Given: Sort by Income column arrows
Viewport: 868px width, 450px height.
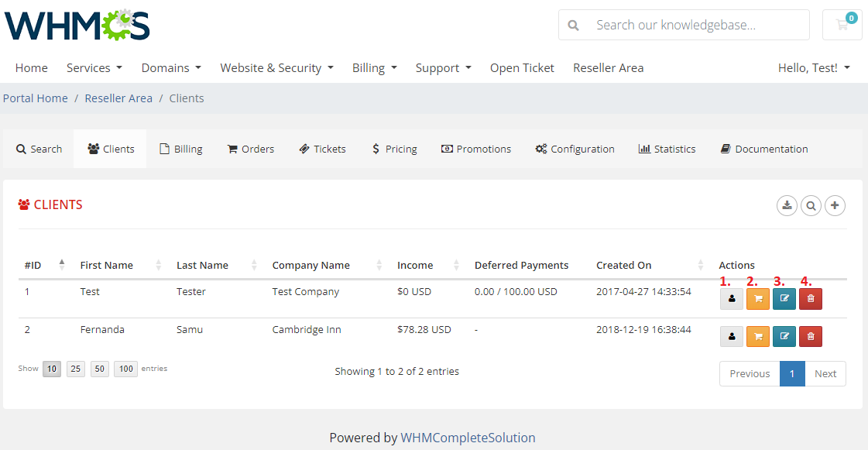Looking at the screenshot, I should click(x=456, y=265).
